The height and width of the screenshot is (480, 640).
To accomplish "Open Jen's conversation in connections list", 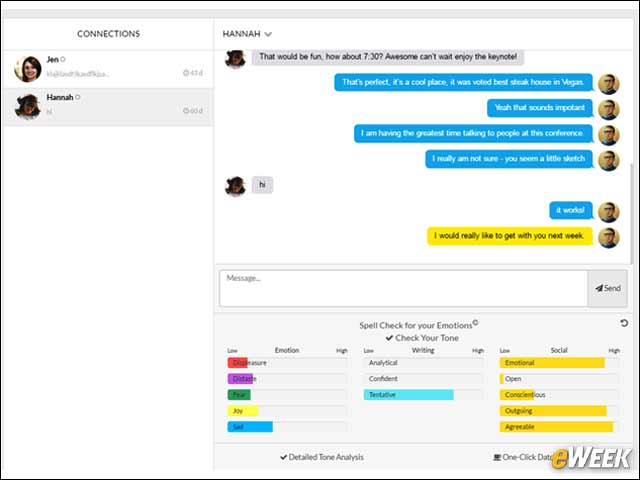I will click(x=108, y=69).
